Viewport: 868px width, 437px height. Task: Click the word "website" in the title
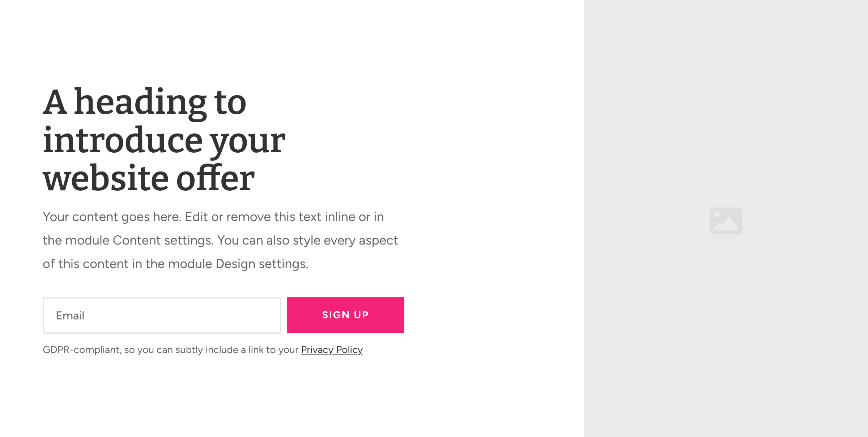tap(106, 178)
